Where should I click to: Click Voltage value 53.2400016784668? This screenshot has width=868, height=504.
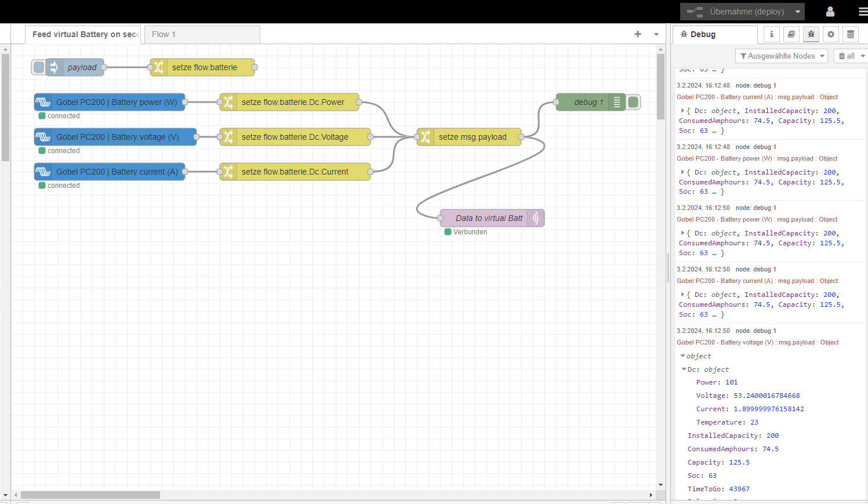point(767,396)
